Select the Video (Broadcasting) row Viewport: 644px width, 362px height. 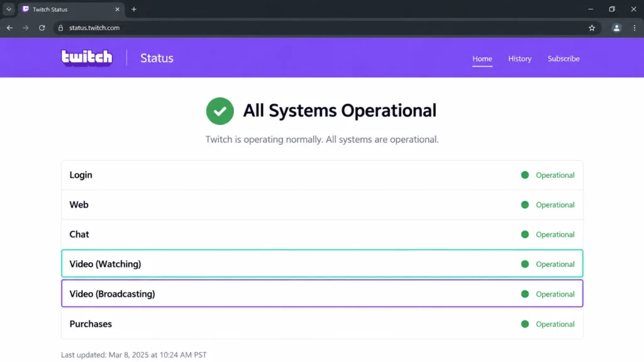click(x=322, y=294)
